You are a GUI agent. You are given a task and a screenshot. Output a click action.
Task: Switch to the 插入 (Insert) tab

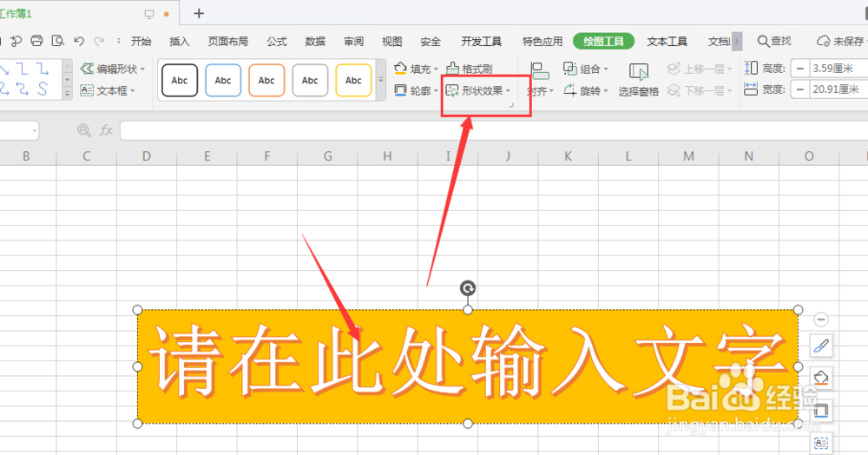pos(180,41)
